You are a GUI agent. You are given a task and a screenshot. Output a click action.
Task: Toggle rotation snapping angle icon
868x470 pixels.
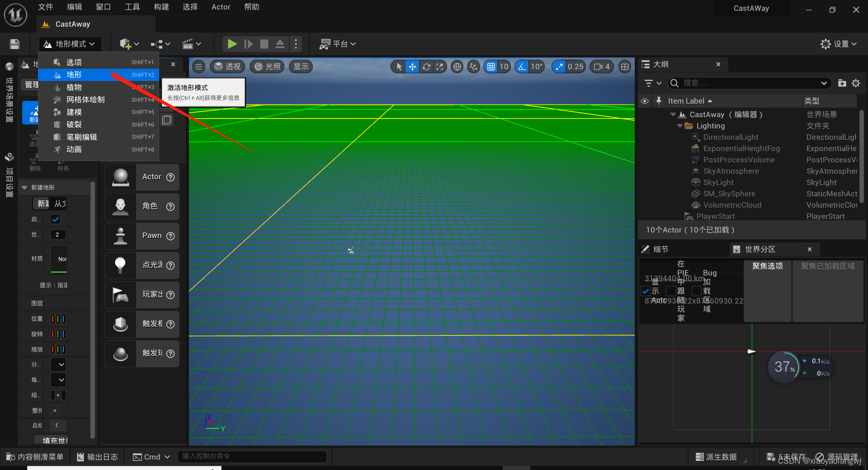click(522, 66)
